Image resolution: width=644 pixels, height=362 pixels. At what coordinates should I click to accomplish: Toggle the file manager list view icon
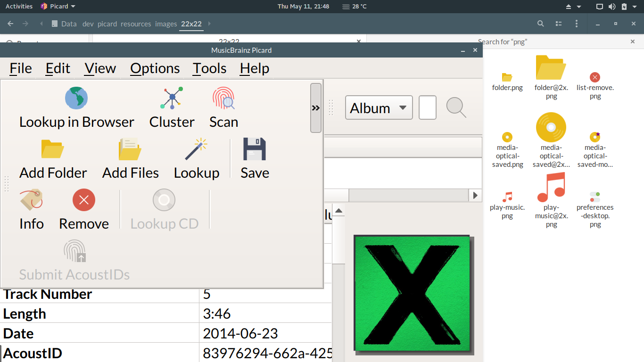[x=559, y=24]
